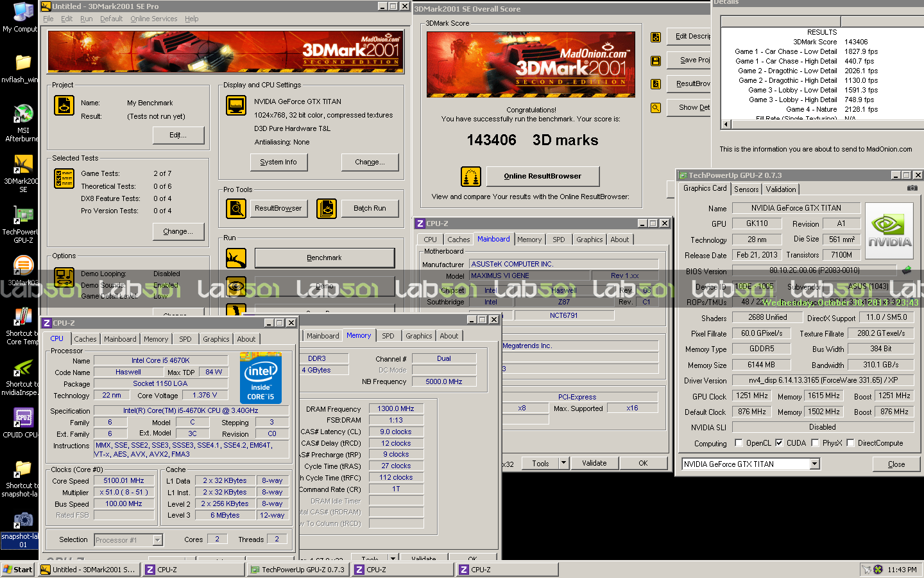Click the DRAM Frequency value 1300.0 MHz
Screen dimensions: 924x578
click(x=396, y=408)
